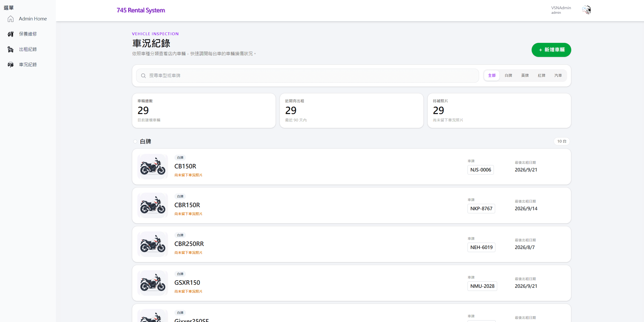Open 保養維修 menu entry
Viewport: 644px width, 322px height.
(x=28, y=34)
